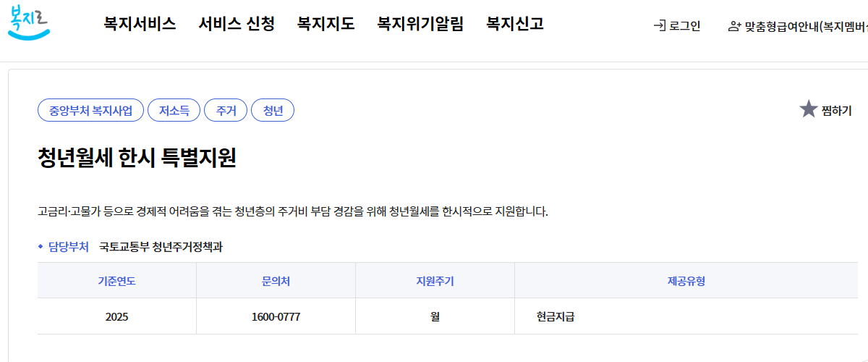Click 국토교통부 청년주거정책과 department text
The height and width of the screenshot is (362, 868).
click(x=161, y=247)
